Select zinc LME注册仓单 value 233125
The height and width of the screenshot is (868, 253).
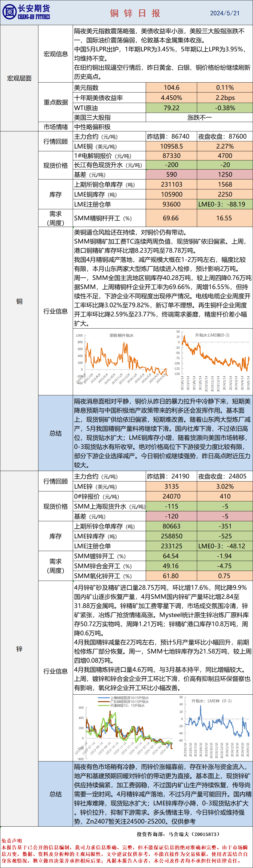[x=171, y=546]
